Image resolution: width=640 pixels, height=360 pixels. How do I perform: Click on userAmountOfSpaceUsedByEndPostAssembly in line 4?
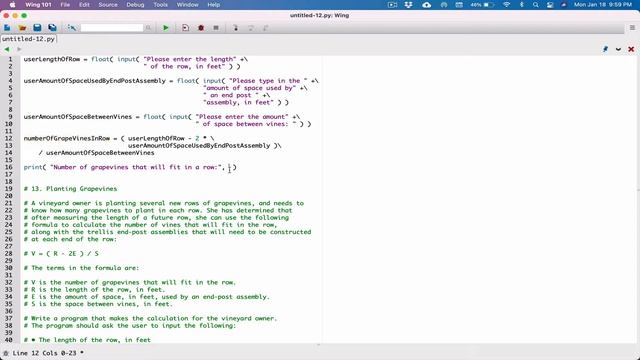pyautogui.click(x=95, y=81)
